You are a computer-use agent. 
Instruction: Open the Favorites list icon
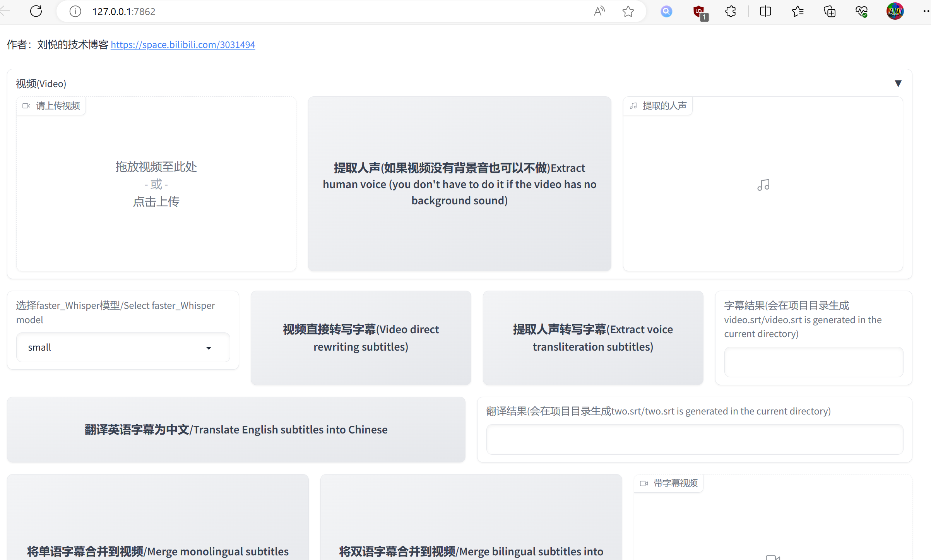[798, 12]
